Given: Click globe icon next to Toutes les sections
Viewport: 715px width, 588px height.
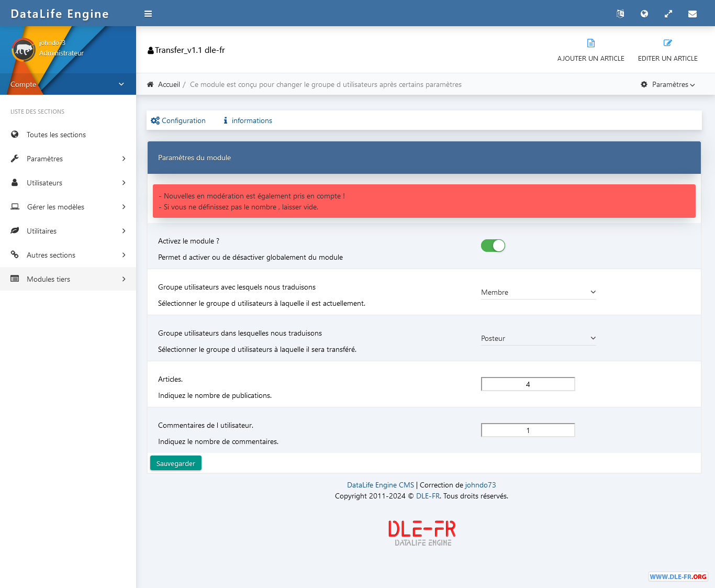Looking at the screenshot, I should pos(15,135).
